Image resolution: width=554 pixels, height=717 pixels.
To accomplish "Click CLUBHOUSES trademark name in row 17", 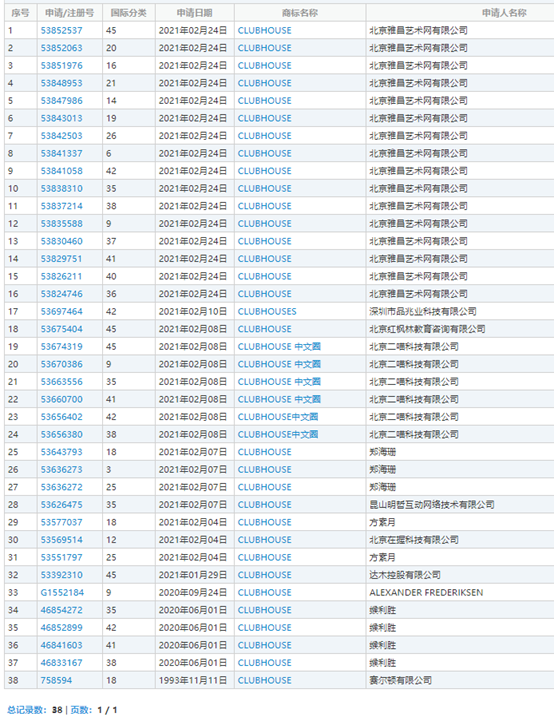I will [x=267, y=311].
